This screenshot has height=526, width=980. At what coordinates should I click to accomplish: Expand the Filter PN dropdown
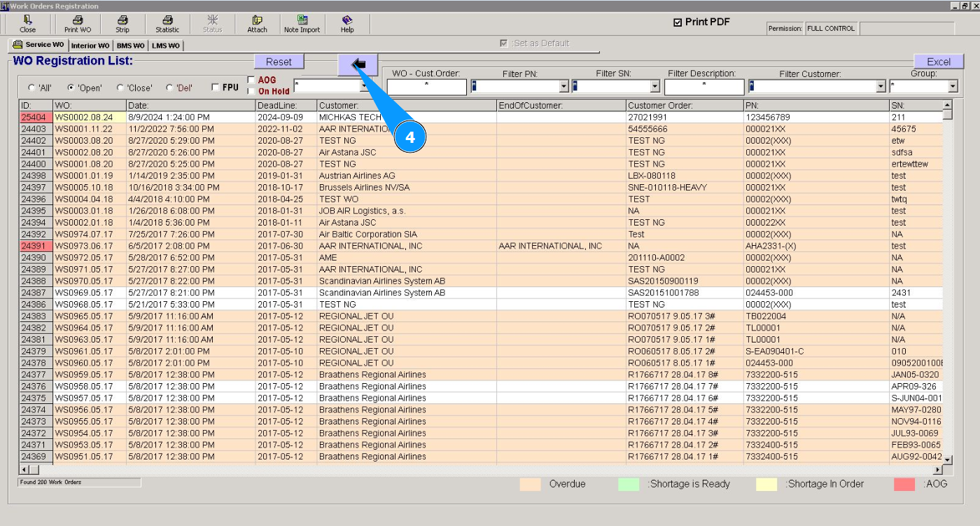click(x=563, y=87)
